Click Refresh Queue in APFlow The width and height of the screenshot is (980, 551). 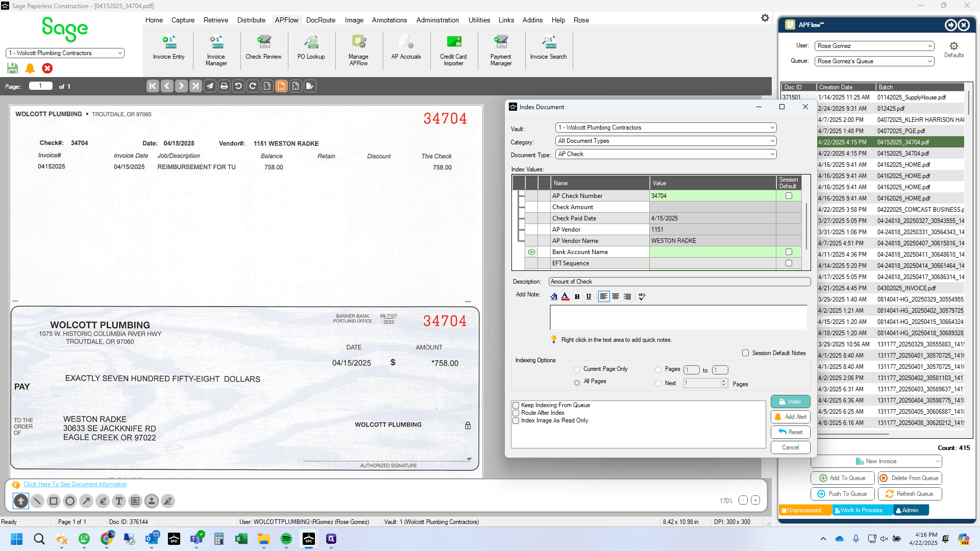click(910, 494)
